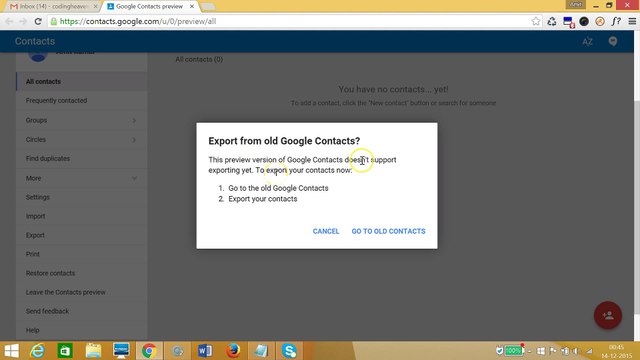Viewport: 640px width, 360px height.
Task: Expand the Circles chevron
Action: point(134,140)
